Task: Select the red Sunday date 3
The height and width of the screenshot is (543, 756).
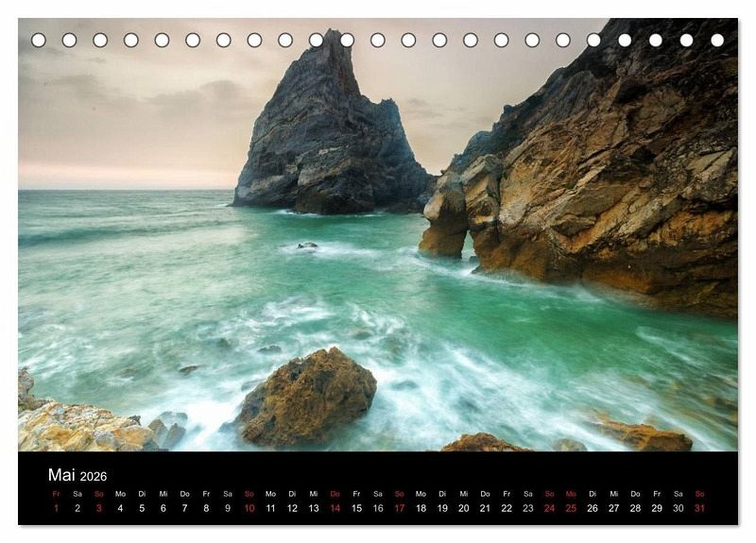Action: [x=99, y=508]
